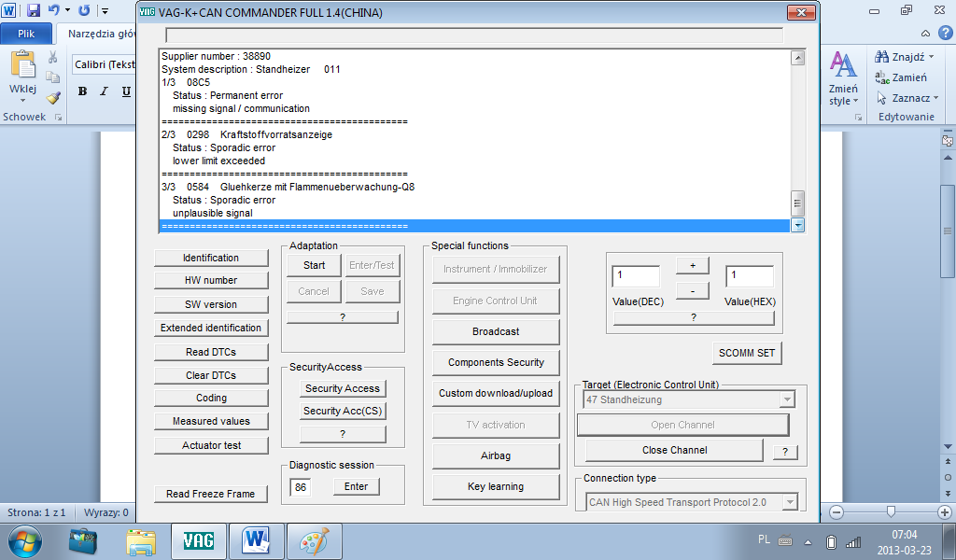Click the Coding button
This screenshot has width=956, height=560.
click(211, 398)
